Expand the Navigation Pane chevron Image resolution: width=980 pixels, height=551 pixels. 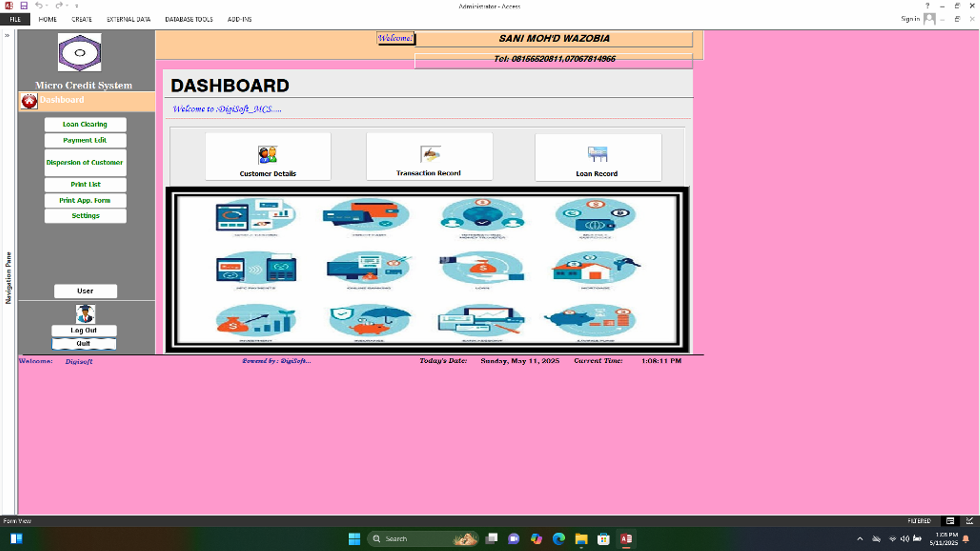click(x=7, y=36)
